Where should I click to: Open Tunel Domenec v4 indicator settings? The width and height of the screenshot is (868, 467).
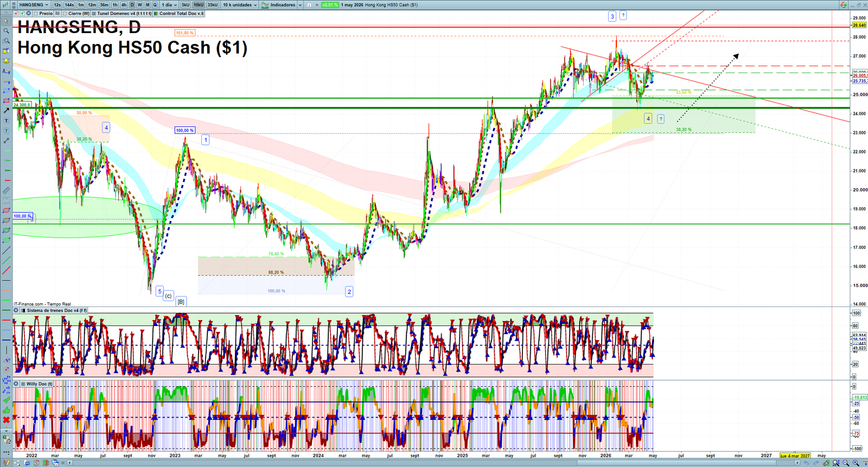pos(122,14)
